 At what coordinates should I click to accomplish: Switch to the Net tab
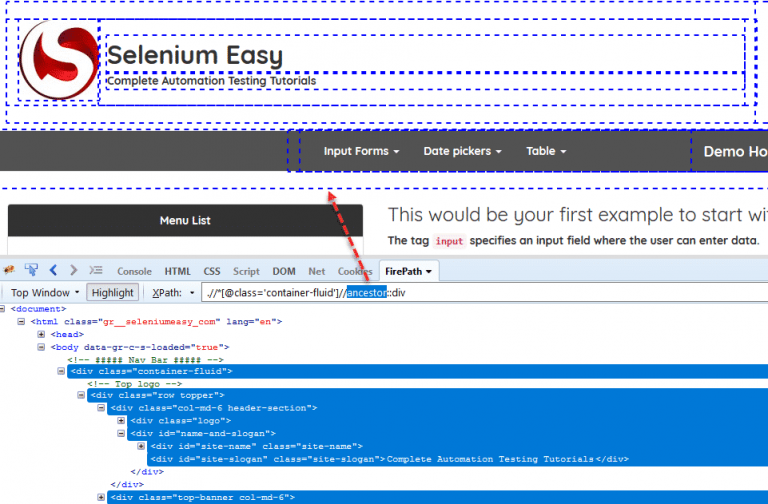[316, 271]
